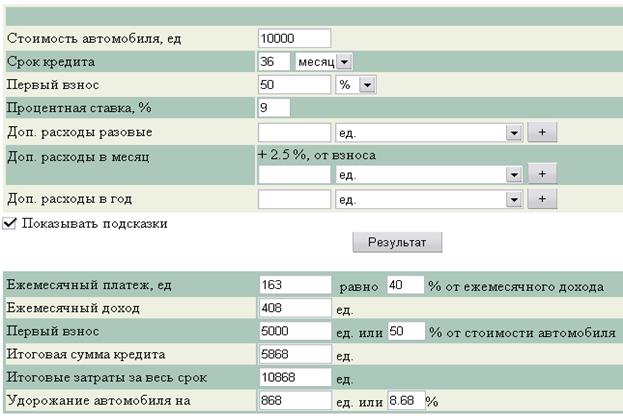Expand unit dropdown for one-time extra expenses

pyautogui.click(x=514, y=132)
